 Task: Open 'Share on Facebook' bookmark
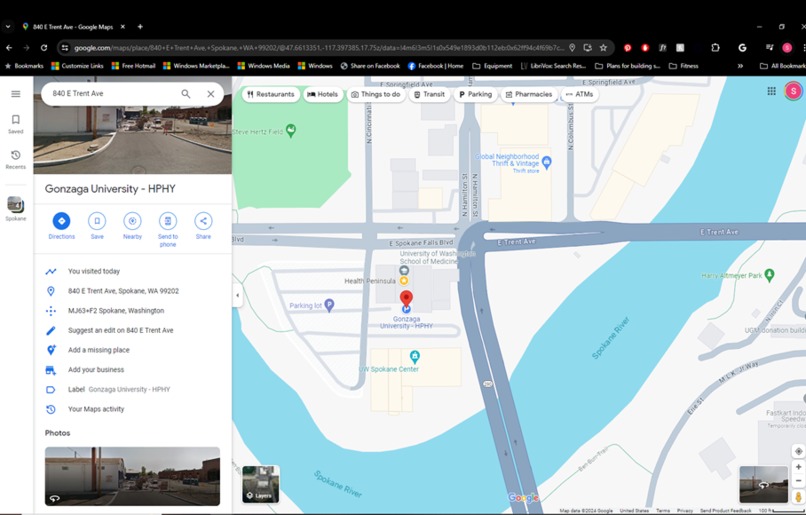(x=370, y=66)
